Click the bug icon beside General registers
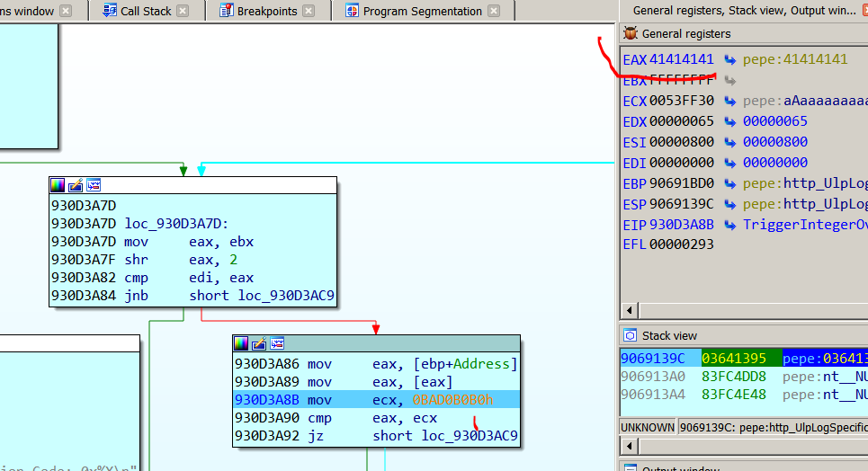Viewport: 868px width, 471px height. tap(630, 33)
